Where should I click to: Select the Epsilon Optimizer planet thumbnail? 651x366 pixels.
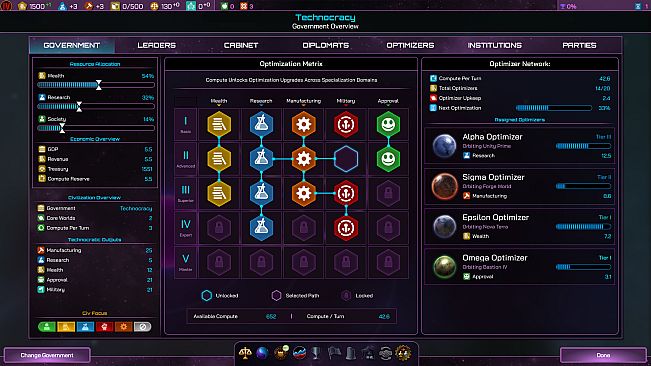[x=444, y=226]
